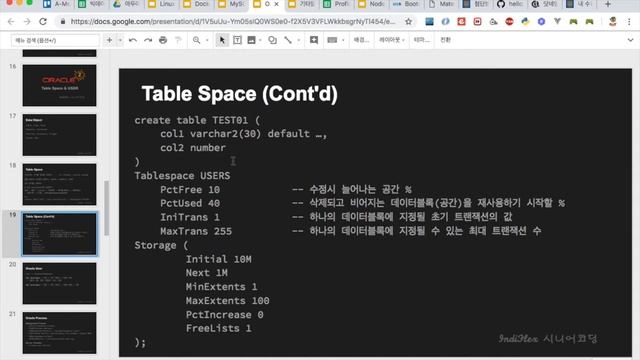640x360 pixels.
Task: Open the input tools dropdown arrow
Action: 343,40
